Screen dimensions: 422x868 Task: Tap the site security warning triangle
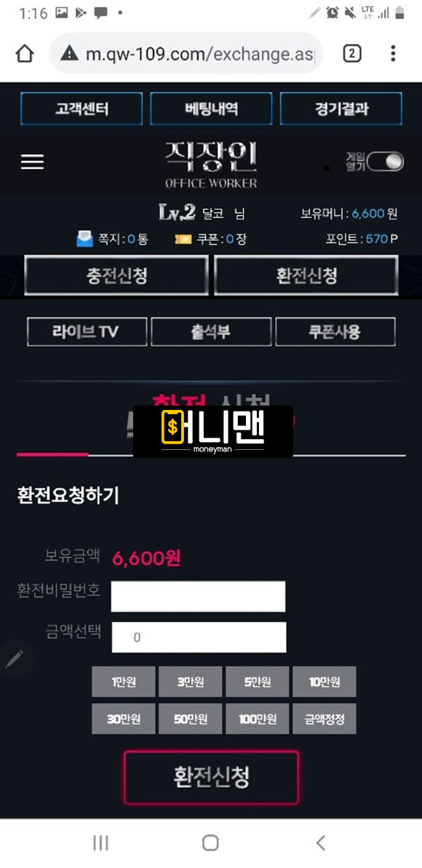[x=70, y=54]
